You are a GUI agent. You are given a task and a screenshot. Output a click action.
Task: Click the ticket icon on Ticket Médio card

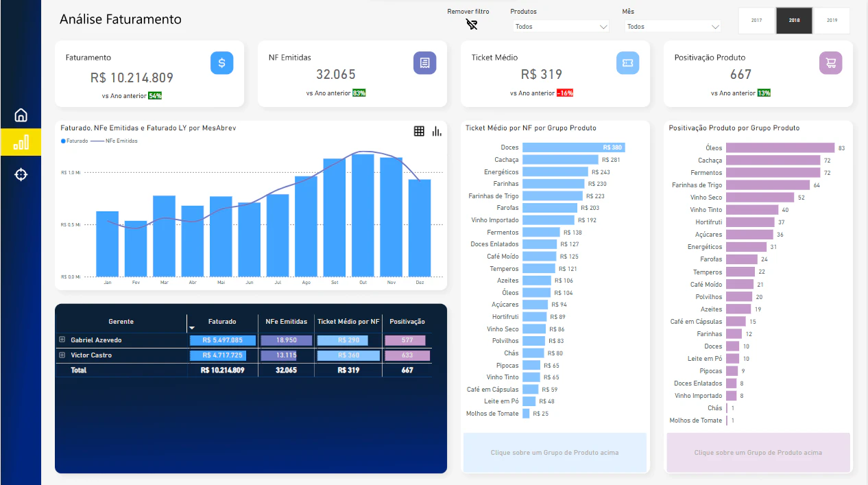tap(627, 63)
